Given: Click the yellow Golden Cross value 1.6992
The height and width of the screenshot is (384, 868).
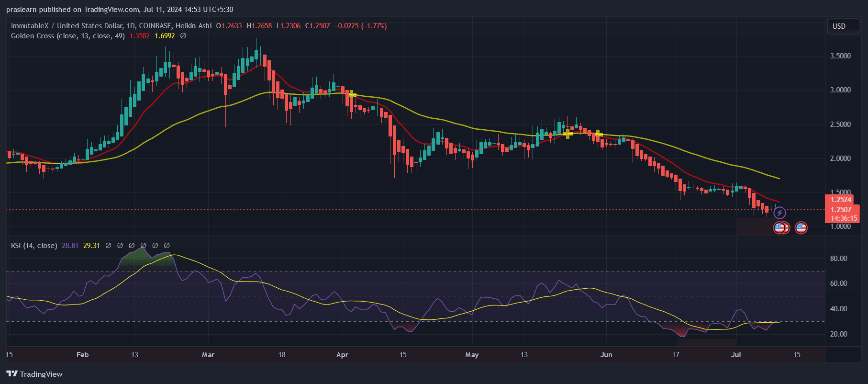Looking at the screenshot, I should pos(165,36).
